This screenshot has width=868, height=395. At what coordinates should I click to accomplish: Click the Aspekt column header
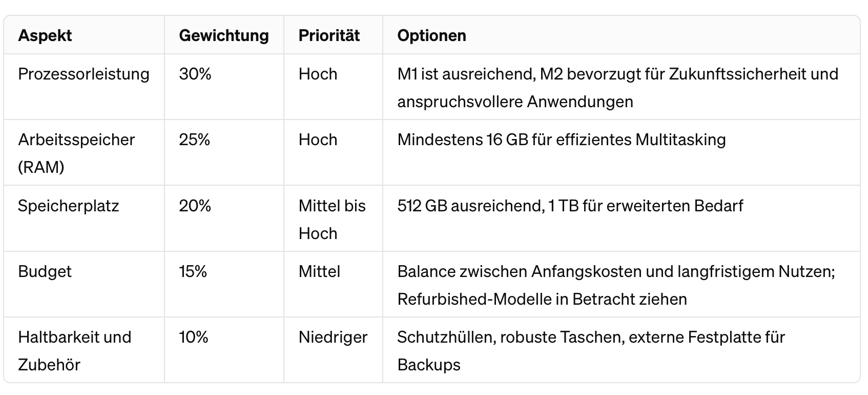45,35
